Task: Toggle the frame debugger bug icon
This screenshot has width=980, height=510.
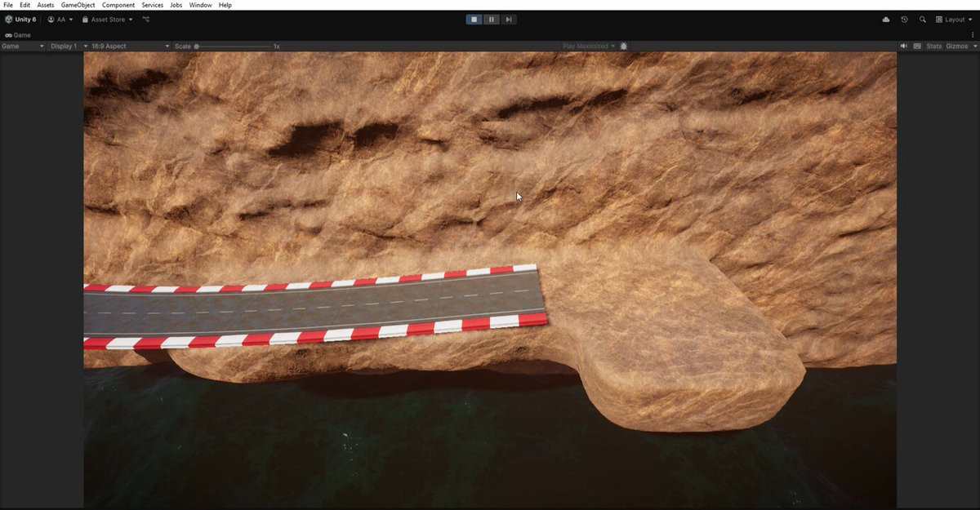Action: [624, 47]
